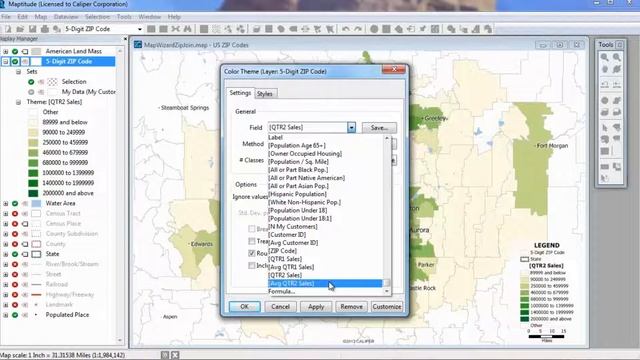640x360 pixels.
Task: Choose Formula... in field list
Action: coord(325,291)
